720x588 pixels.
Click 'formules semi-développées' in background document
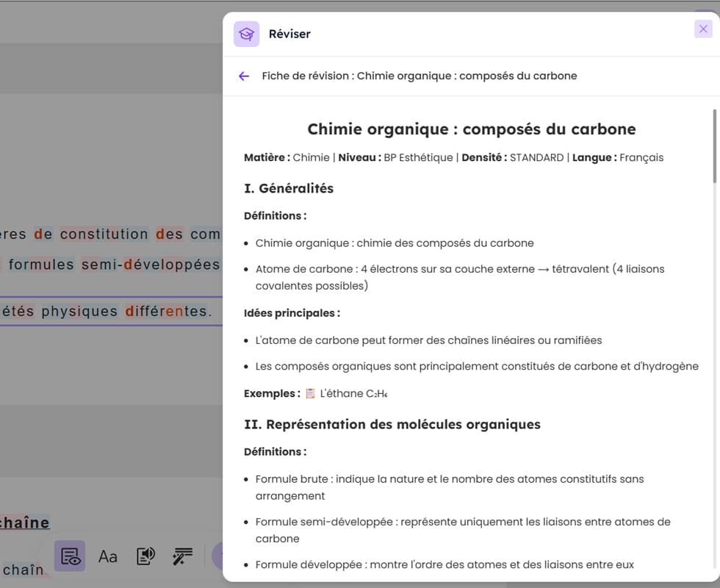pos(115,265)
